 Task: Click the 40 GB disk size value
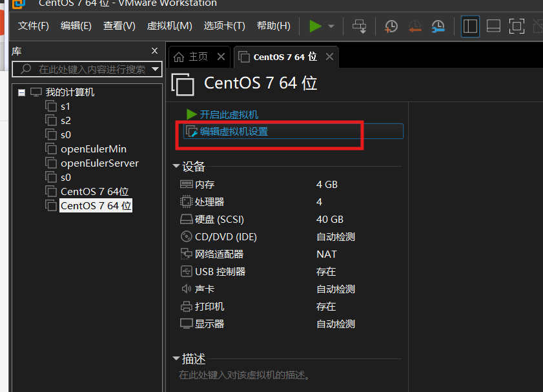(x=330, y=219)
